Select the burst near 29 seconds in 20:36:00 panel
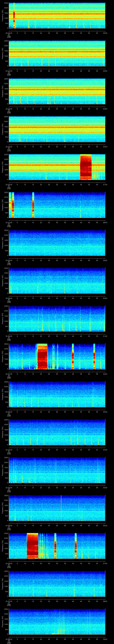 click(55, 546)
